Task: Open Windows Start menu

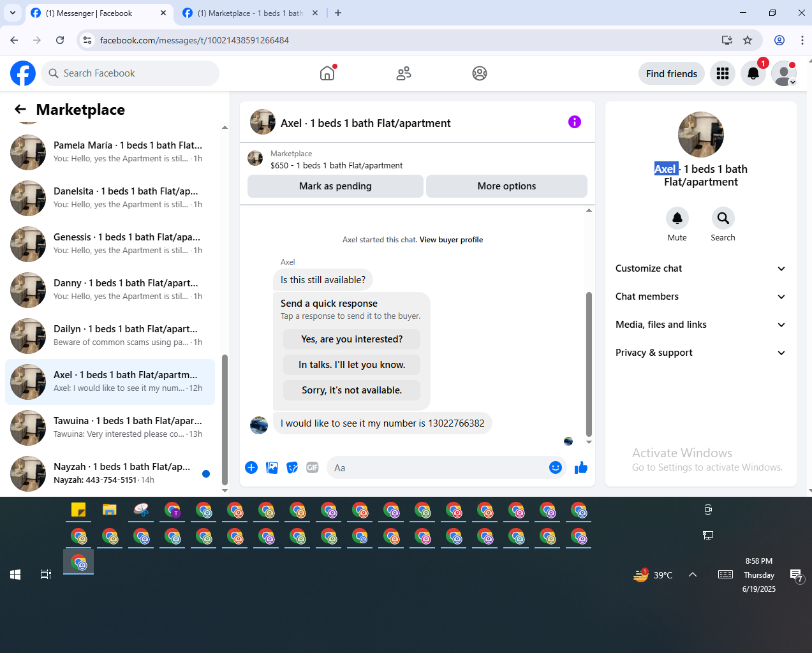Action: click(x=15, y=575)
